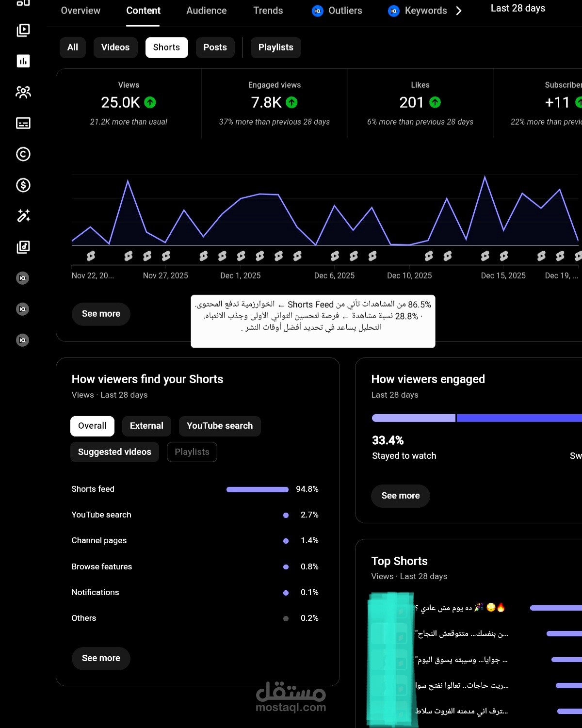Screen dimensions: 582x728
Task: Select the Likes 201 metric card
Action: click(x=420, y=103)
